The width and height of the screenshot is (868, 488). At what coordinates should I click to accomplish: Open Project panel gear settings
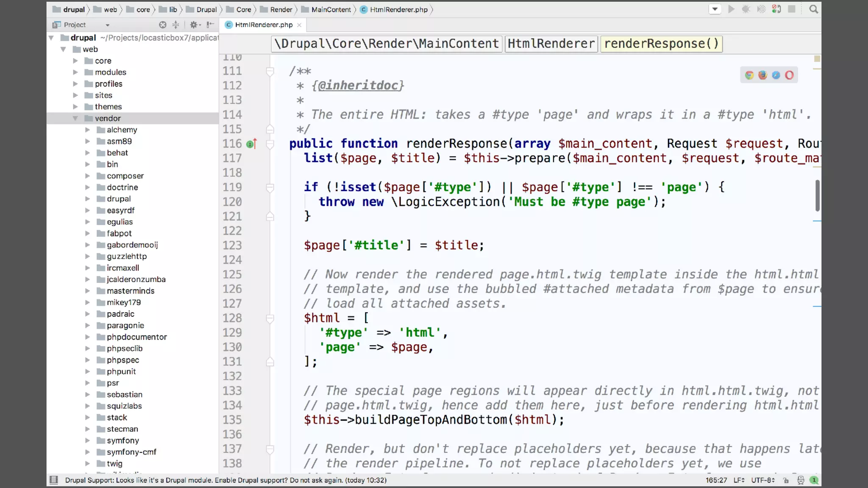[194, 25]
